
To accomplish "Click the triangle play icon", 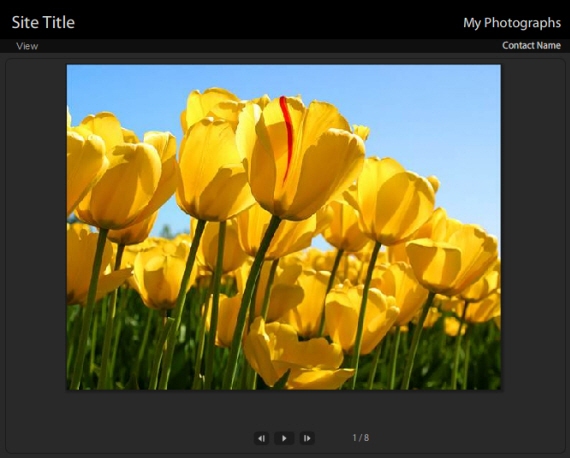I will pos(284,438).
